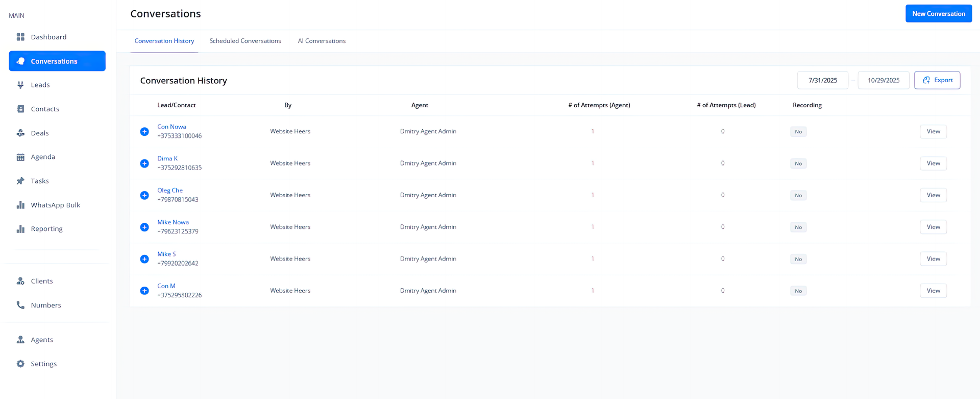
Task: Open Agenda from the sidebar
Action: [x=57, y=157]
